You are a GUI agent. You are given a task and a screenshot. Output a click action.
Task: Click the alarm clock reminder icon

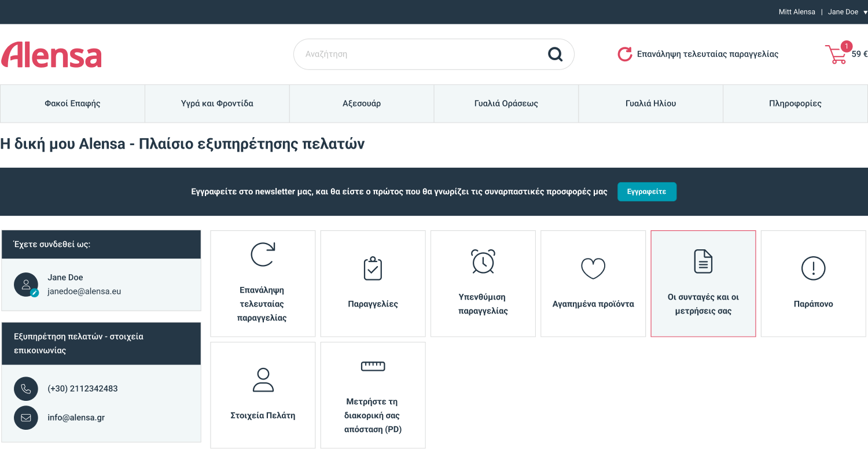483,261
